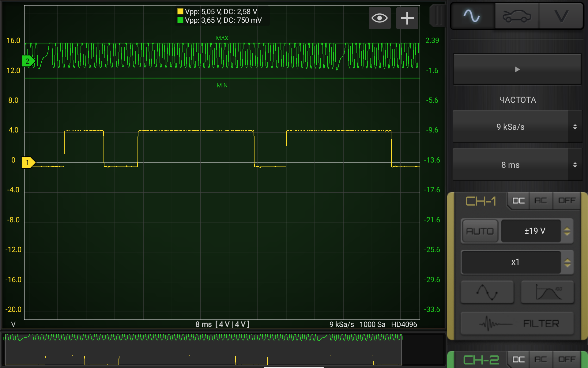Set CH-1 coupling to AC
The image size is (588, 368).
tap(541, 201)
